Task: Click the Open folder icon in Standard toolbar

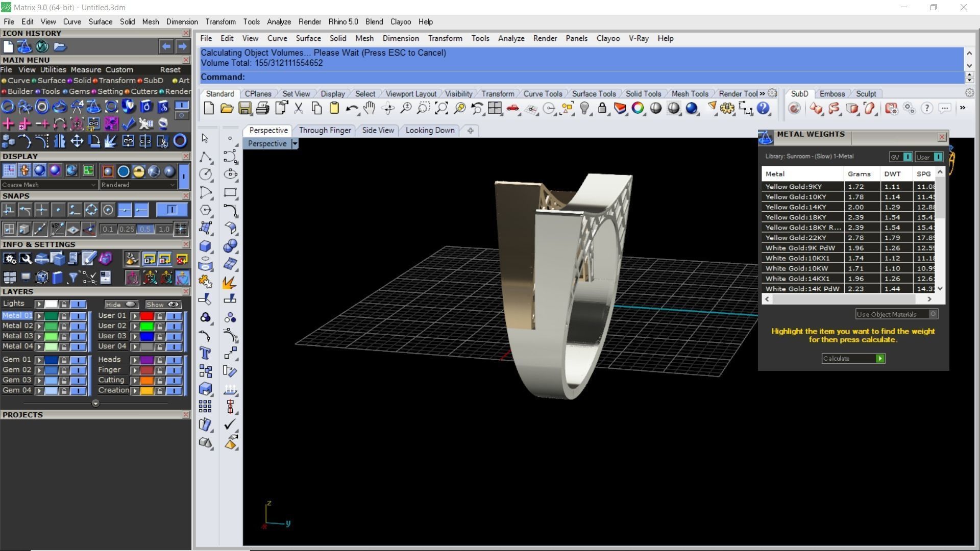Action: click(x=227, y=108)
